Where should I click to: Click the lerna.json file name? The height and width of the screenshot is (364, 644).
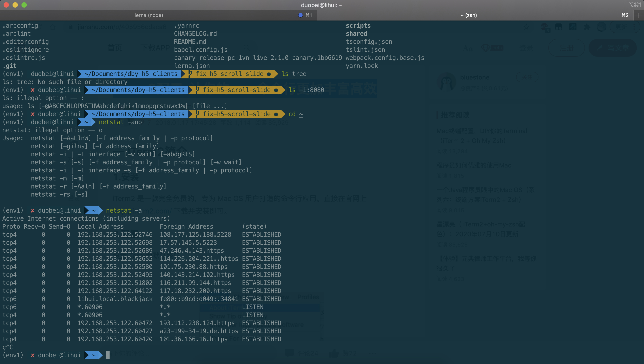tap(192, 66)
